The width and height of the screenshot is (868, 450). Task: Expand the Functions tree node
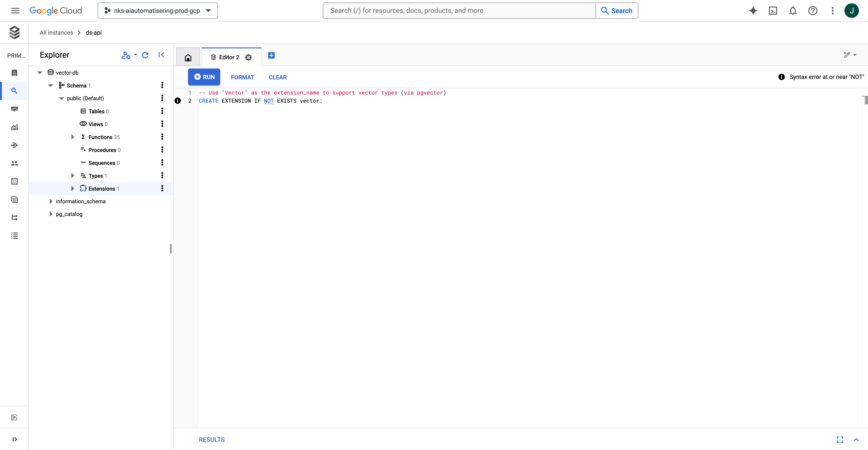[72, 137]
